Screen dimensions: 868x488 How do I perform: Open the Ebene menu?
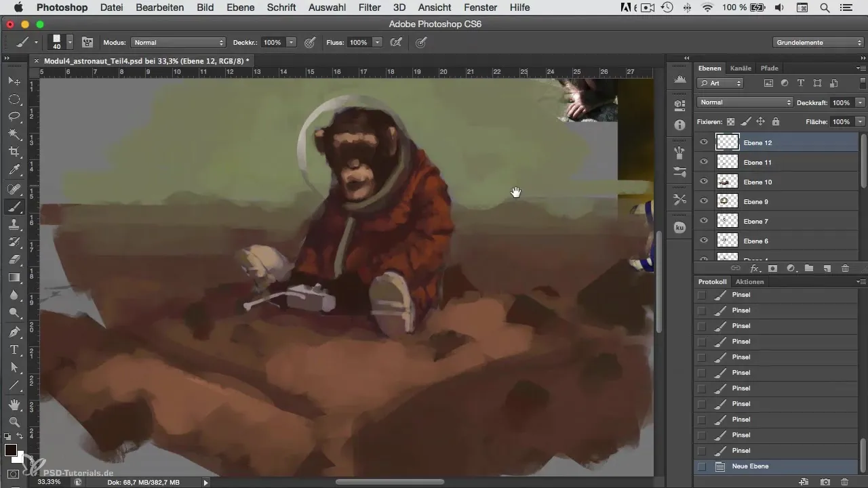[x=240, y=7]
